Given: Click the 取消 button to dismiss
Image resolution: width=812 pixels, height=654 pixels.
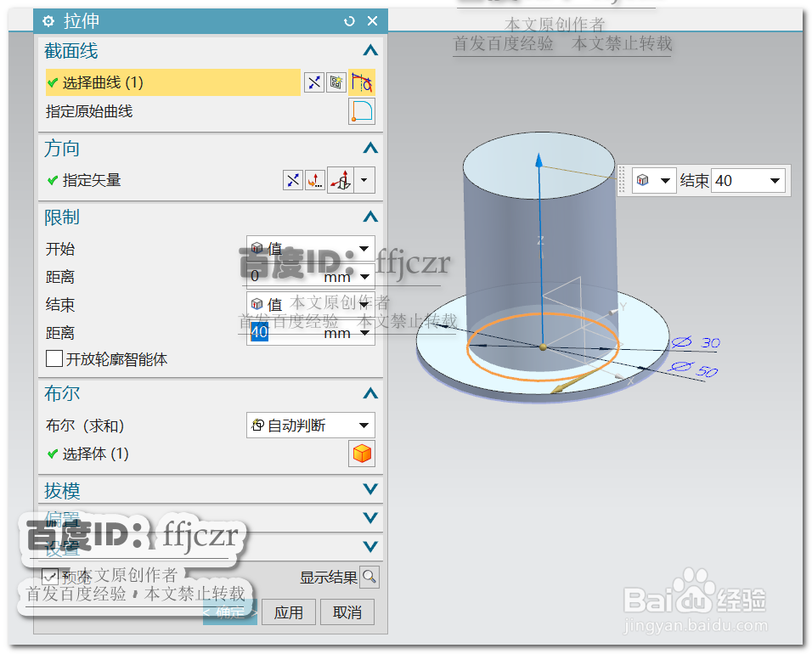Looking at the screenshot, I should click(347, 612).
